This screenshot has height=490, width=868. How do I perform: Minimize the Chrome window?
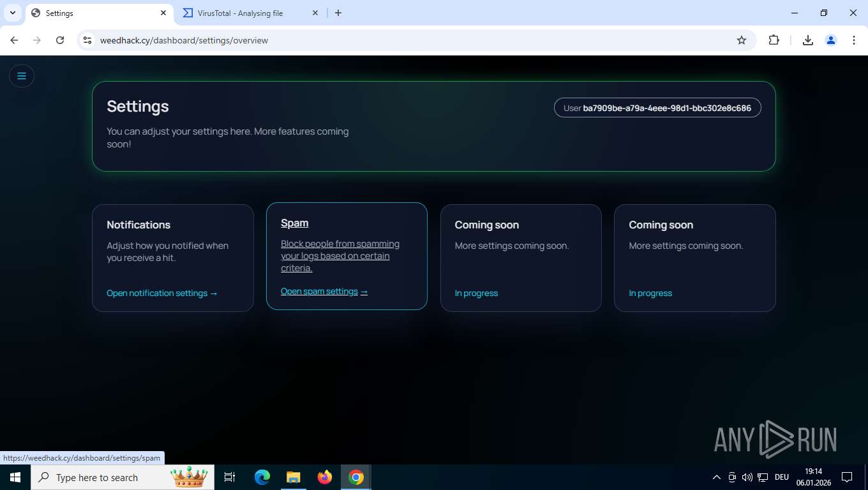[795, 13]
